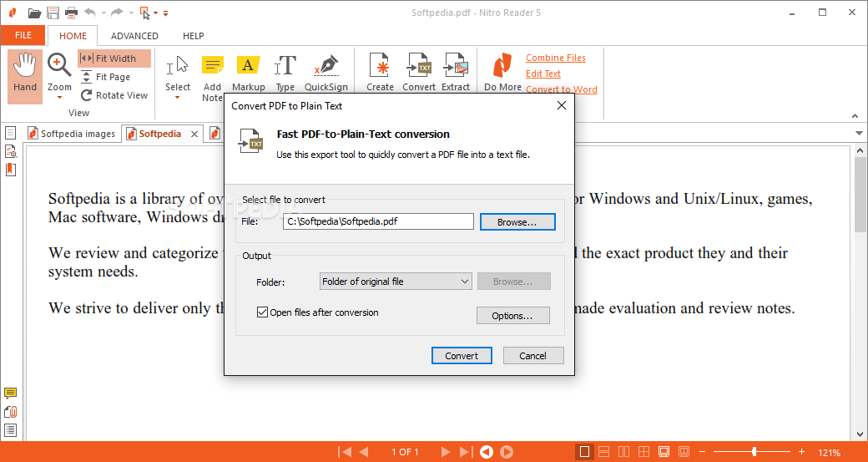Switch to the ADVANCED ribbon tab
This screenshot has height=462, width=868.
(x=134, y=35)
